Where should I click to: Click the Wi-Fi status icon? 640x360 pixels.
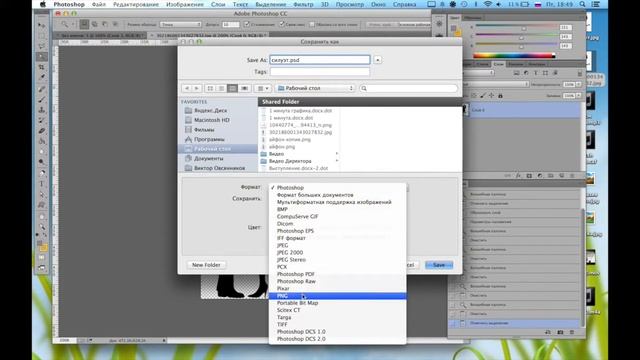pos(487,4)
